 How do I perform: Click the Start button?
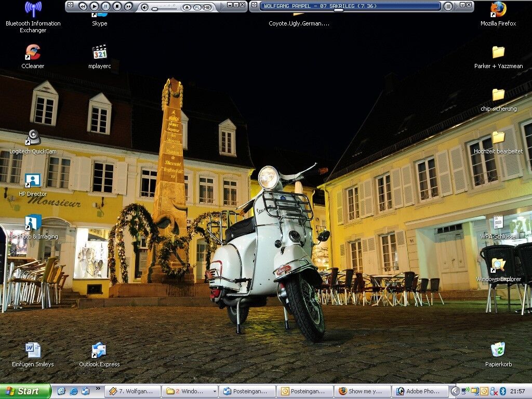(25, 391)
